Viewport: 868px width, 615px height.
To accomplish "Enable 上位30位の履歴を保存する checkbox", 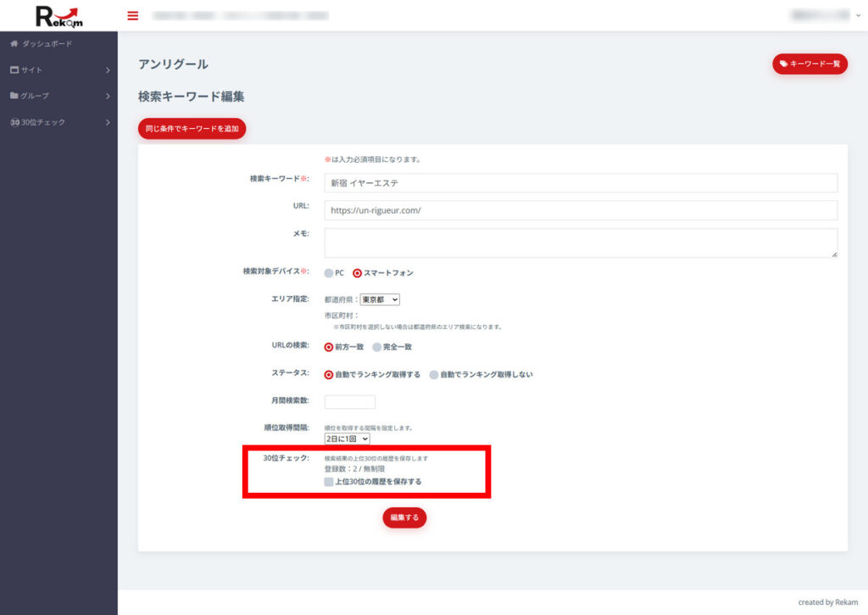I will click(329, 482).
